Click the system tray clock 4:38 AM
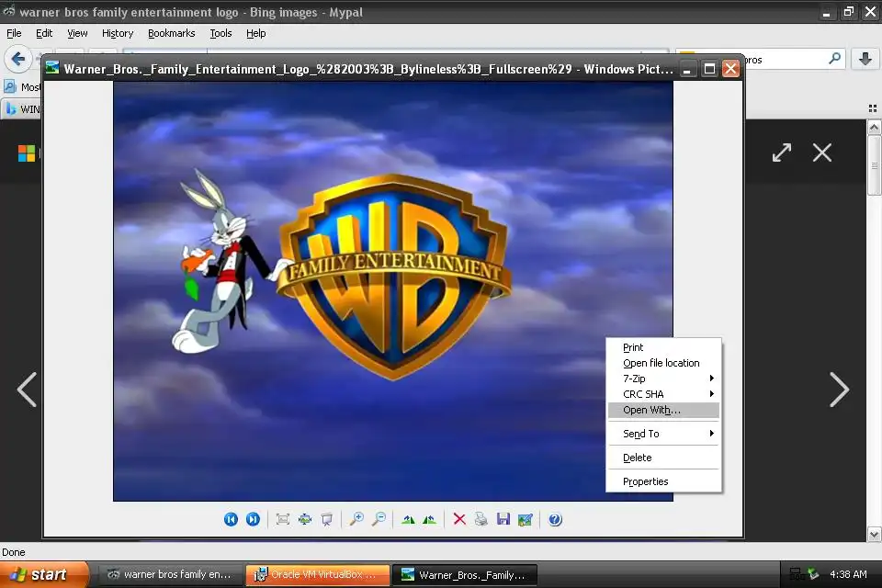 click(x=848, y=574)
